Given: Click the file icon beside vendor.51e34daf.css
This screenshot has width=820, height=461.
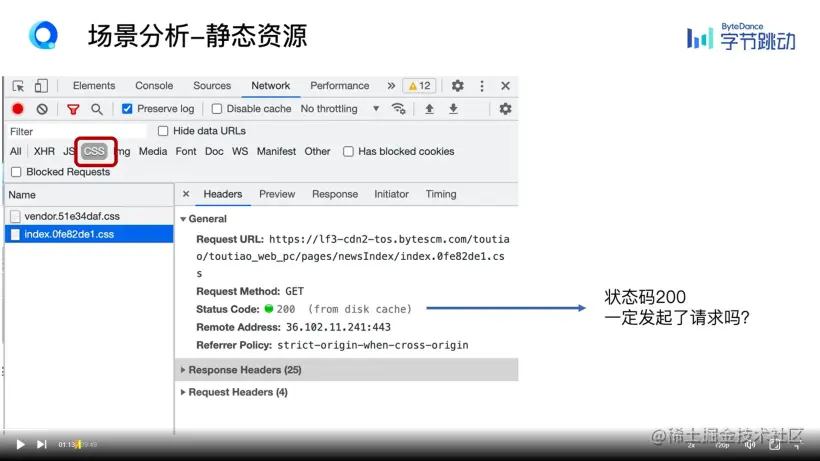Looking at the screenshot, I should (15, 216).
